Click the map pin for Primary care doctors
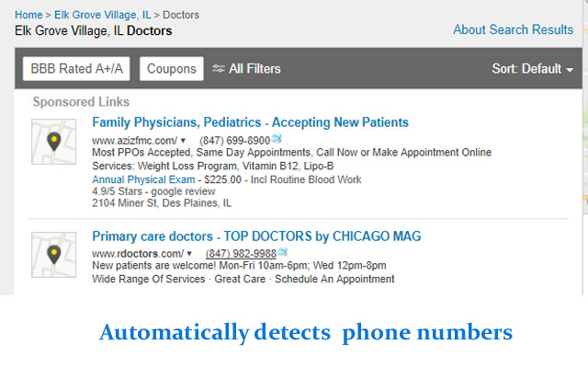588x368 pixels. [x=54, y=254]
